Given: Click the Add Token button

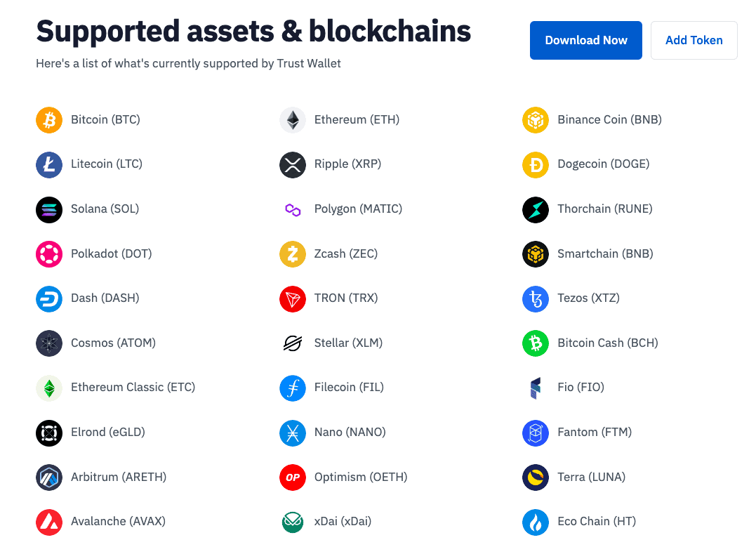Looking at the screenshot, I should pos(694,41).
